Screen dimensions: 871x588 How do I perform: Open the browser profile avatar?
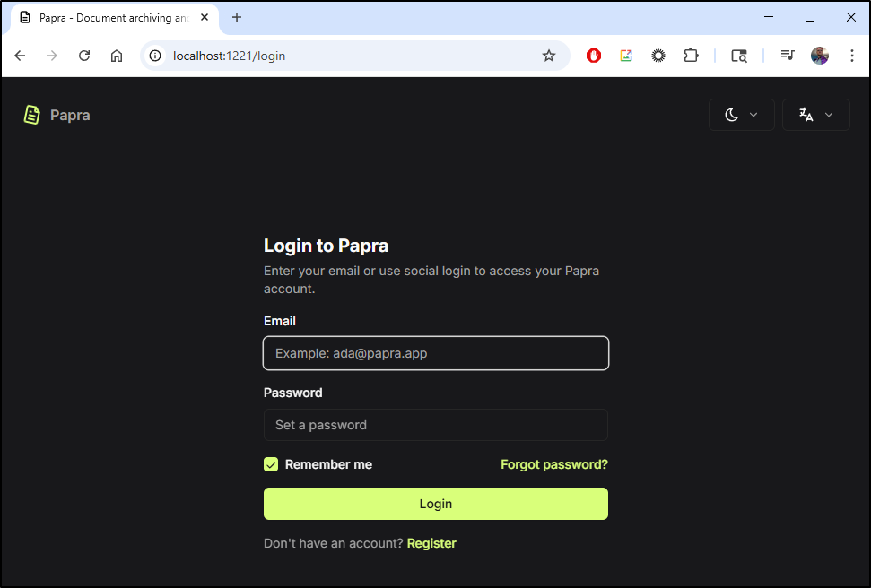[819, 56]
